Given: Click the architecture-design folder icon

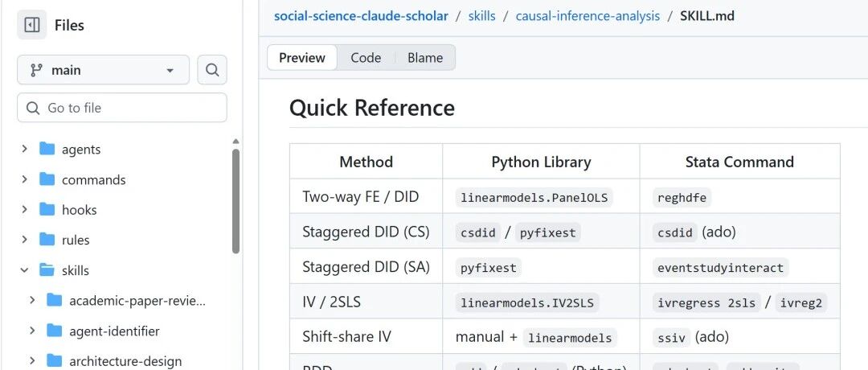Looking at the screenshot, I should click(55, 361).
